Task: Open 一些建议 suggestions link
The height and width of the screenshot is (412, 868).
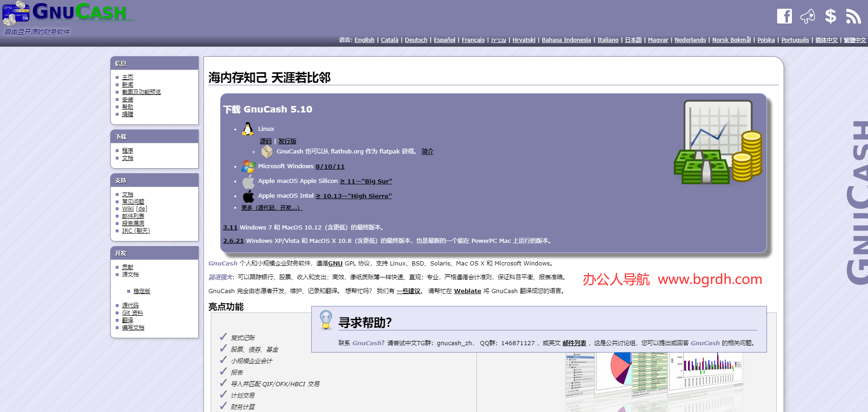Action: tap(409, 291)
